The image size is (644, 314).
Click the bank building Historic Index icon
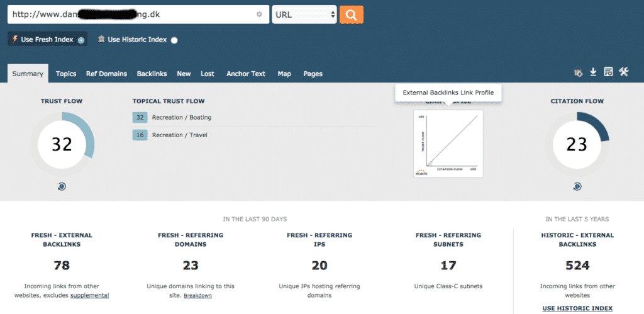click(101, 39)
